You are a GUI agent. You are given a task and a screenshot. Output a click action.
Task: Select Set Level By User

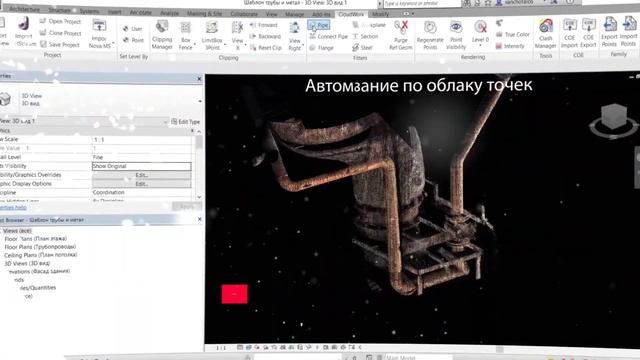[x=133, y=29]
